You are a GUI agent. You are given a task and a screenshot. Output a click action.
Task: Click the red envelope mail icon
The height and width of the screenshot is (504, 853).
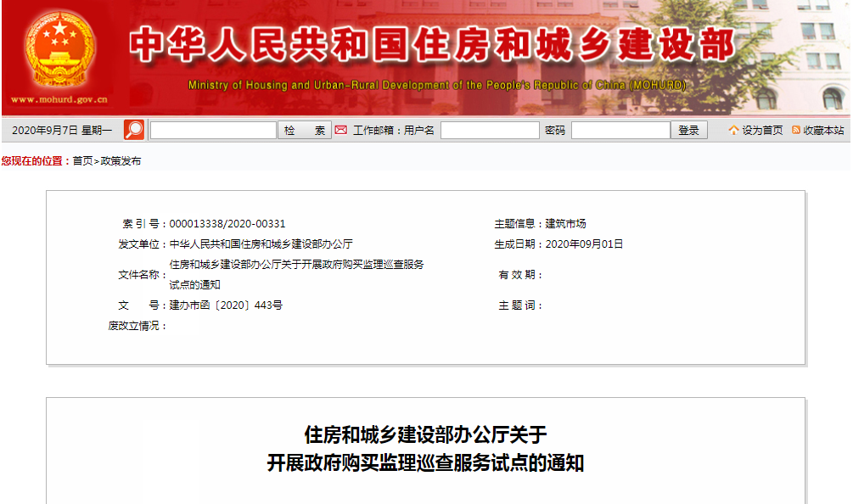pyautogui.click(x=341, y=130)
